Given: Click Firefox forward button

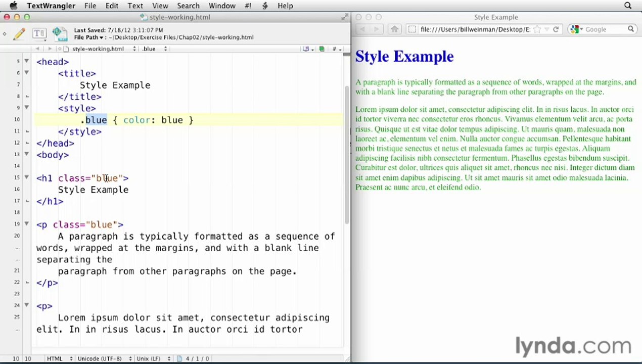Looking at the screenshot, I should pos(376,29).
